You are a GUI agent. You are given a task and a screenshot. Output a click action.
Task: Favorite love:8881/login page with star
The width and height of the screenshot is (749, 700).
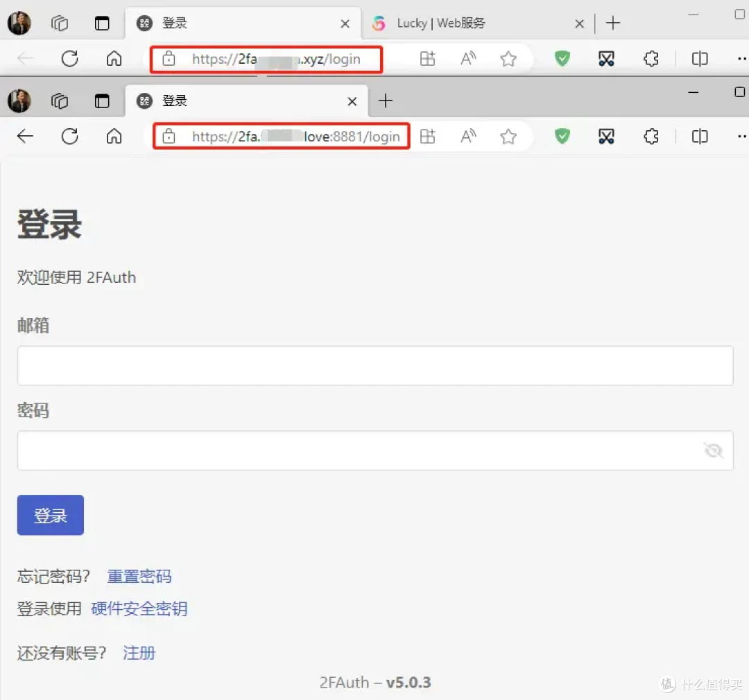point(508,137)
